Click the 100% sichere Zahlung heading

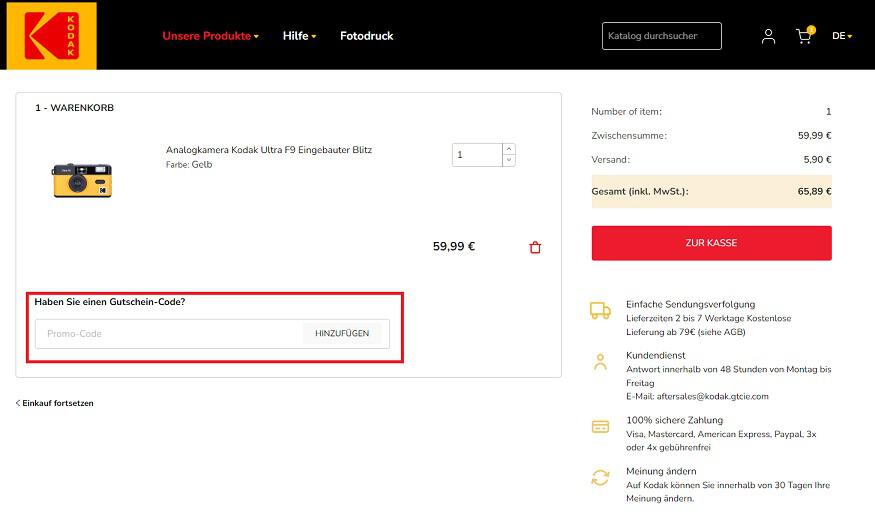click(674, 420)
